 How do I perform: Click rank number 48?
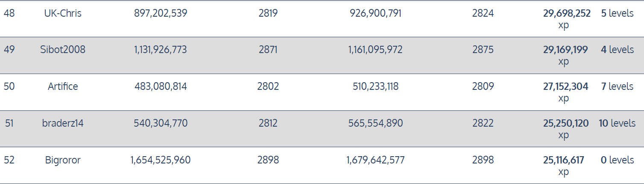click(x=9, y=13)
